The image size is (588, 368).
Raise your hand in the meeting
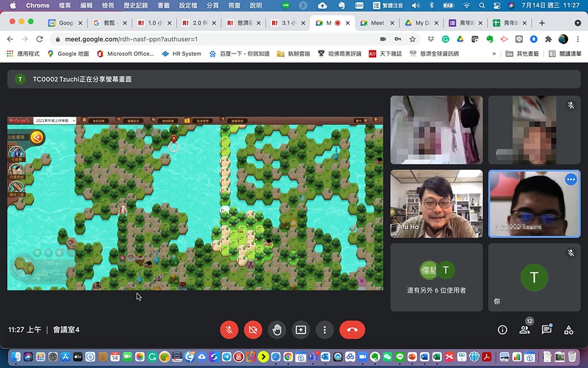(277, 329)
